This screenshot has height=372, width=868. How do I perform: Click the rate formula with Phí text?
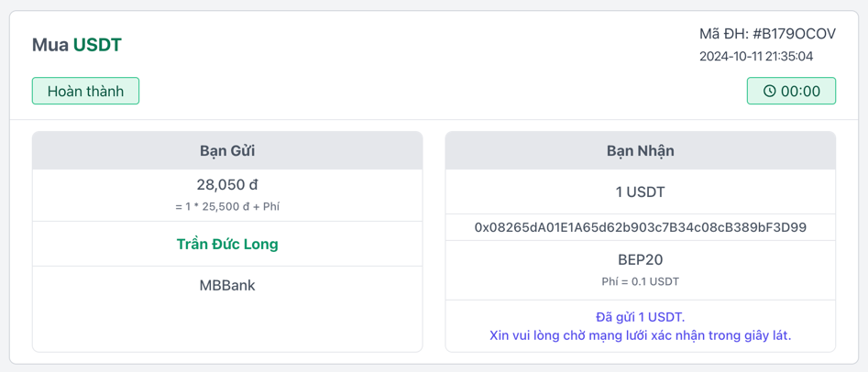coord(227,207)
